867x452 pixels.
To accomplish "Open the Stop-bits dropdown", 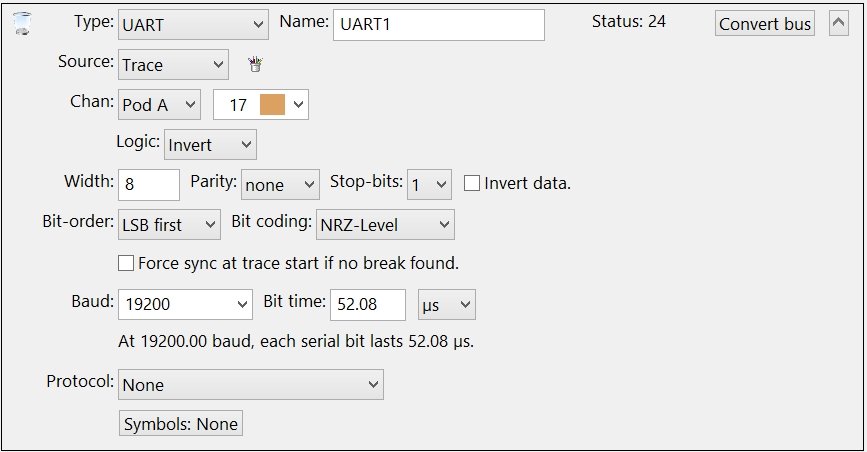I will 430,185.
